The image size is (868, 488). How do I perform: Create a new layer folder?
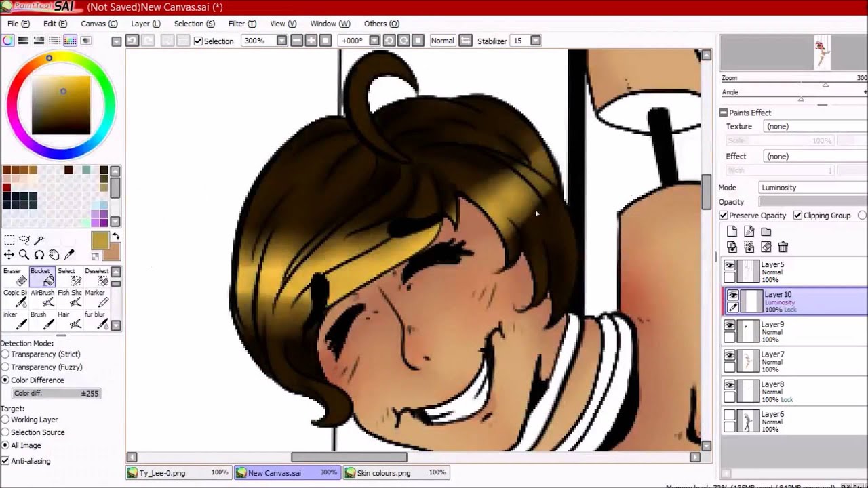[766, 231]
